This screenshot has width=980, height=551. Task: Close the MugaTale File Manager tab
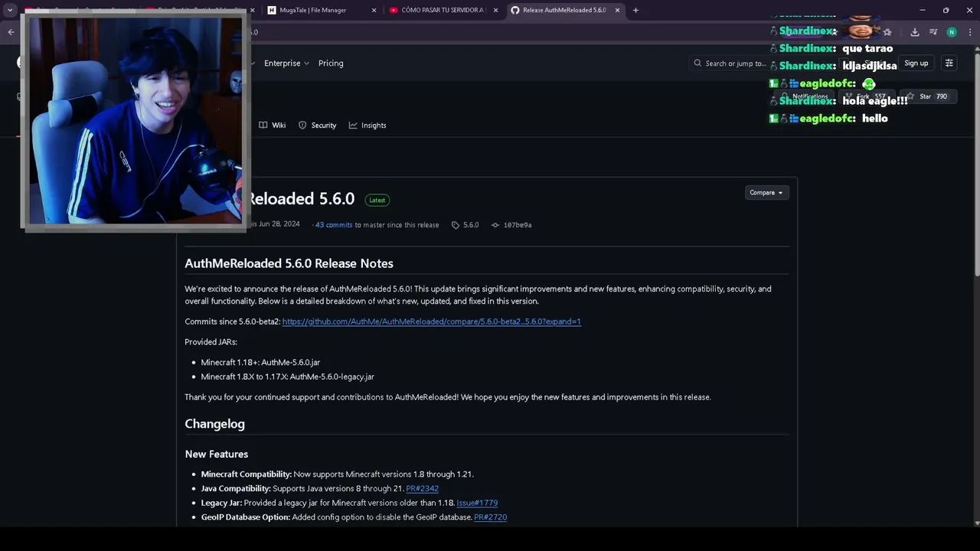374,10
